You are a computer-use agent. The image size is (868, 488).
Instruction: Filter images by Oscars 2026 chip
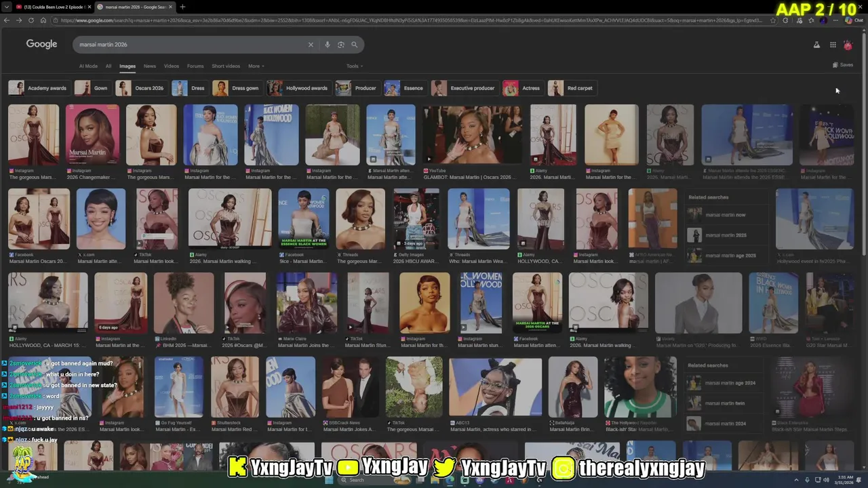pos(141,88)
